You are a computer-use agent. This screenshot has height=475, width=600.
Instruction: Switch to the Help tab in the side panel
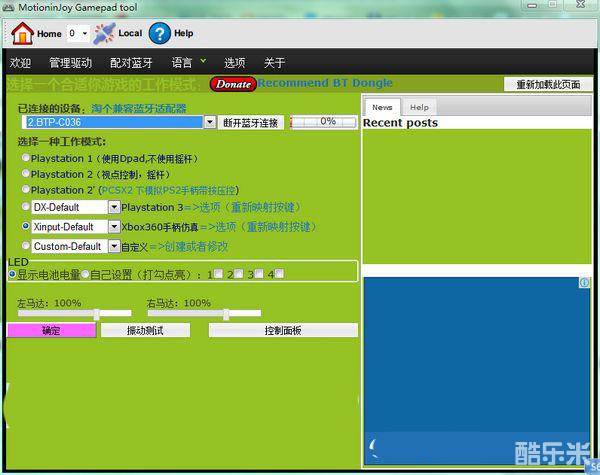point(419,107)
